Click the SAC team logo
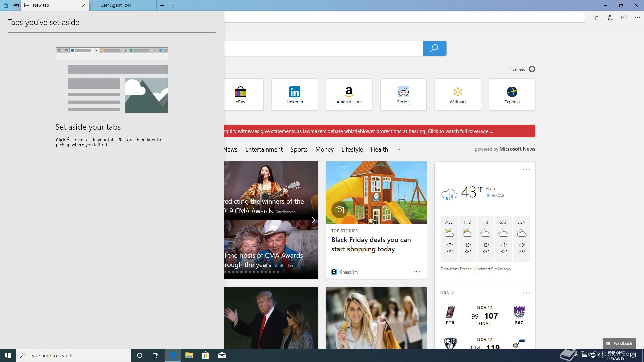Viewport: 644px width, 362px height. tap(519, 312)
